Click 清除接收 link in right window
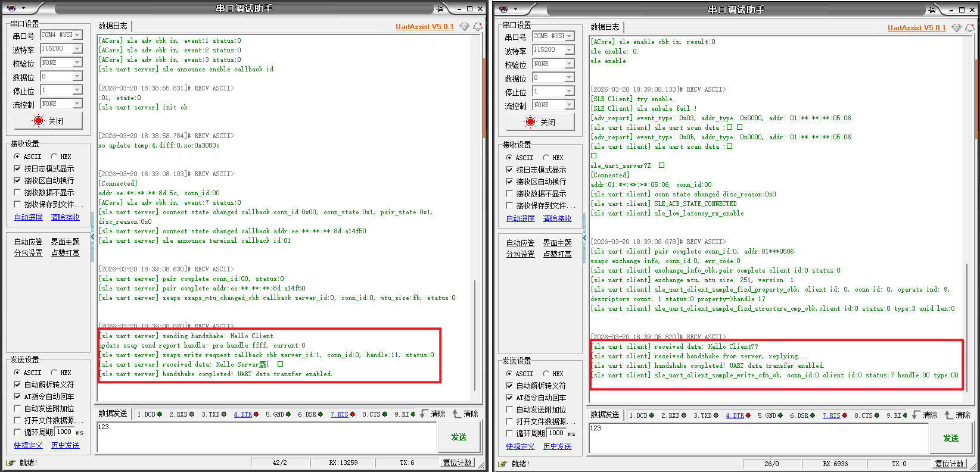The height and width of the screenshot is (472, 980). (558, 218)
